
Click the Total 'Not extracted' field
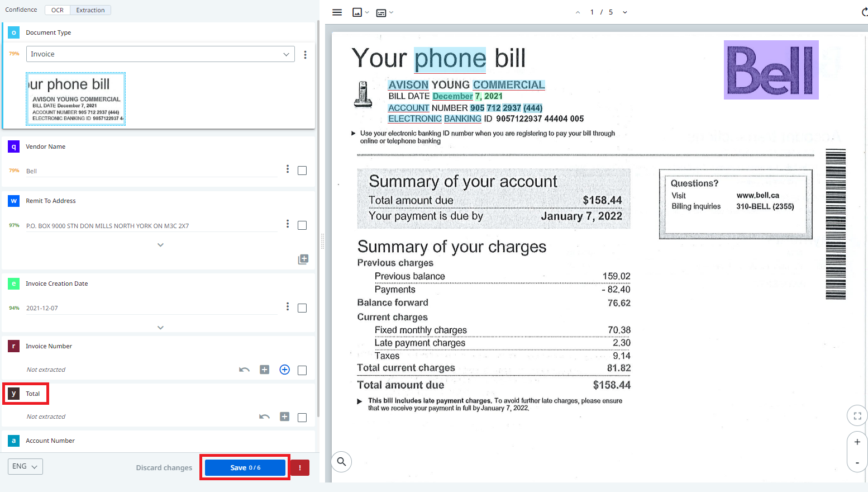[46, 417]
